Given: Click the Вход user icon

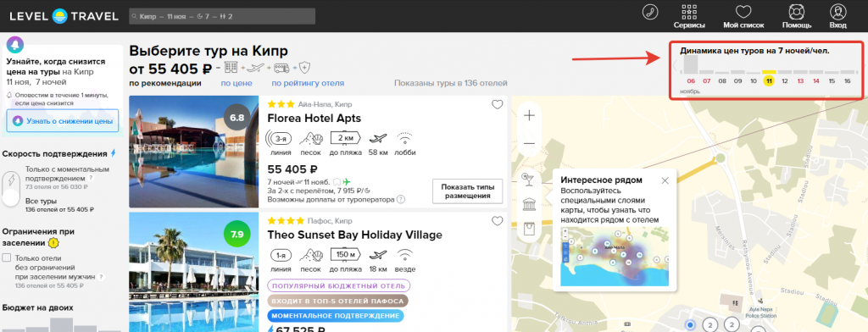Looking at the screenshot, I should 837,12.
